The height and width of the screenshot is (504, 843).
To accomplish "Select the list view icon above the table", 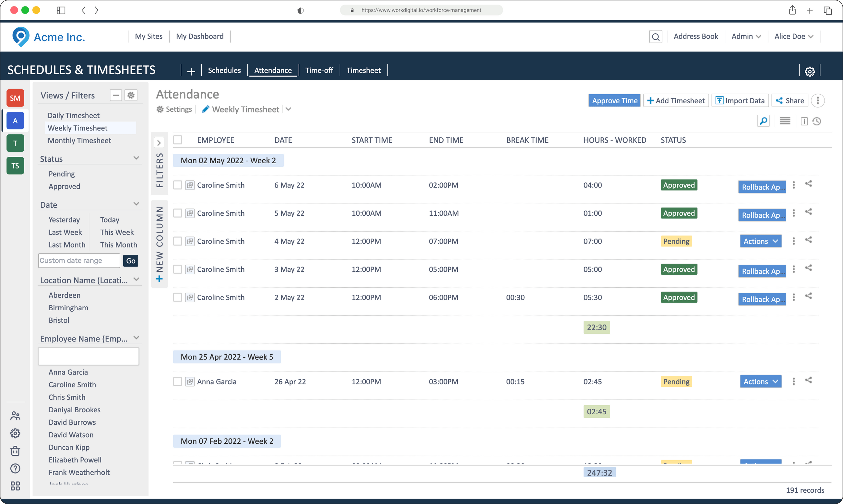I will coord(785,120).
